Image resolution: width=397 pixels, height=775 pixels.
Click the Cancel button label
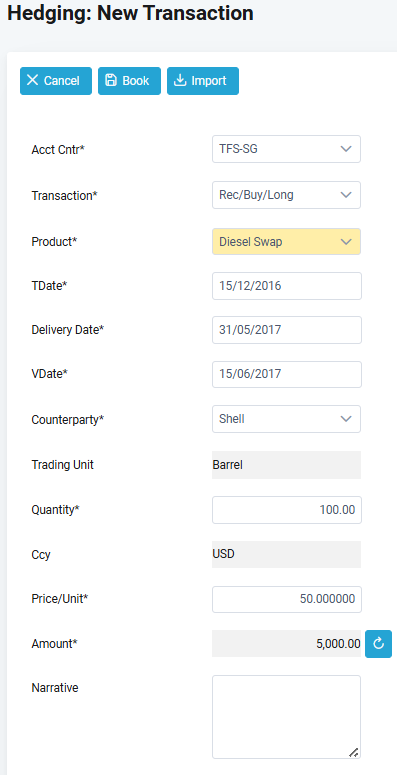coord(61,81)
